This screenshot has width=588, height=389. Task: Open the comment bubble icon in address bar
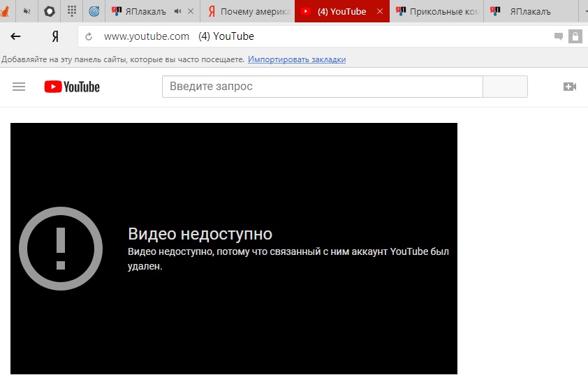[x=559, y=36]
